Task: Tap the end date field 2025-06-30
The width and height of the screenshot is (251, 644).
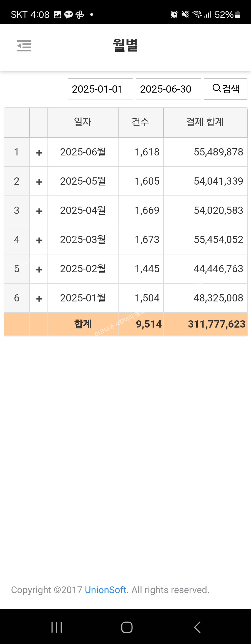Action: pyautogui.click(x=168, y=89)
